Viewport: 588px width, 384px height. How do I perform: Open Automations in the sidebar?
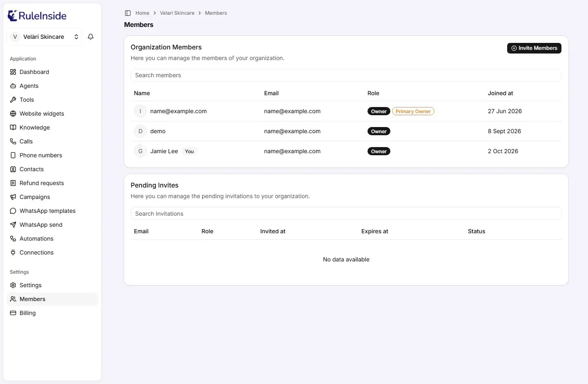[x=52, y=239]
